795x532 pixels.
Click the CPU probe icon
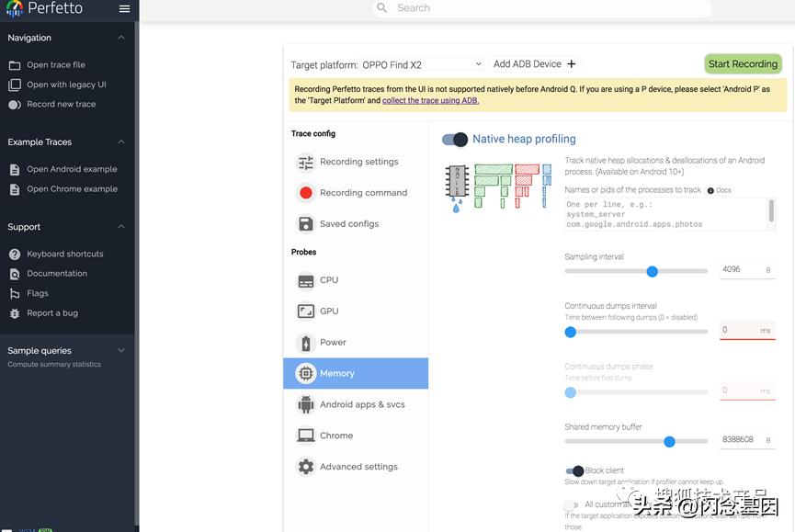click(306, 280)
